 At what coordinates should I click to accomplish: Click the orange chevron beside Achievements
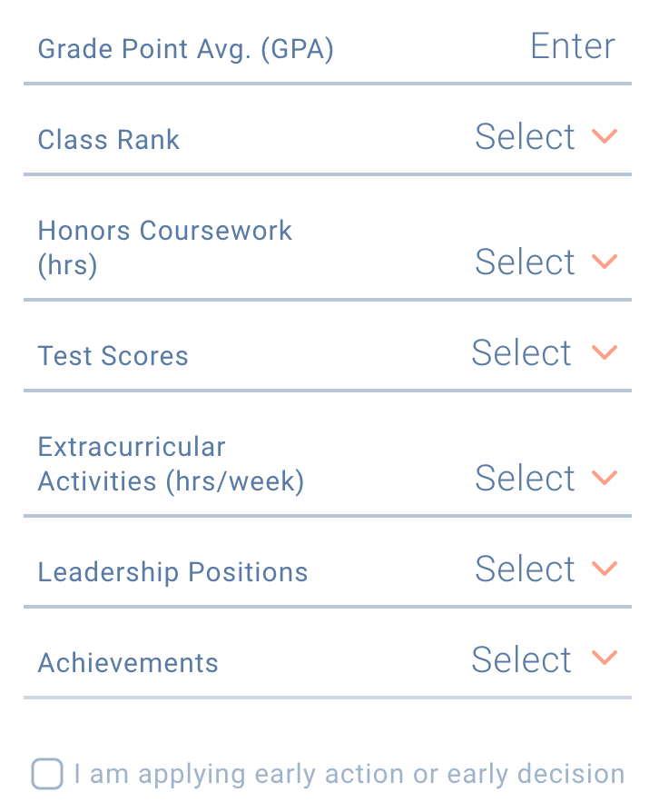pos(605,659)
